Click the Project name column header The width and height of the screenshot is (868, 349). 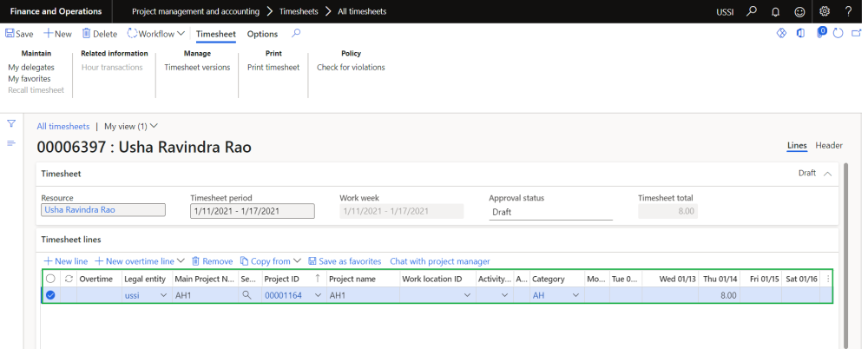coord(363,280)
